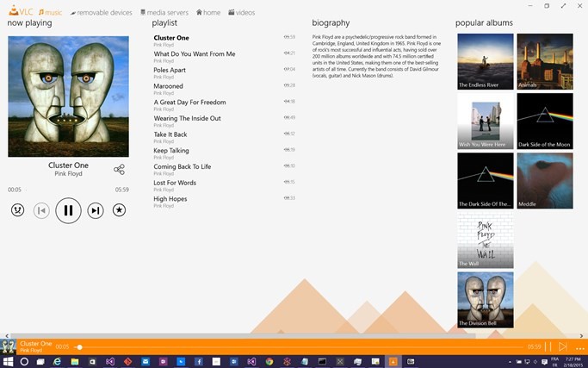Open the videos tab
The image size is (588, 368).
(x=242, y=12)
